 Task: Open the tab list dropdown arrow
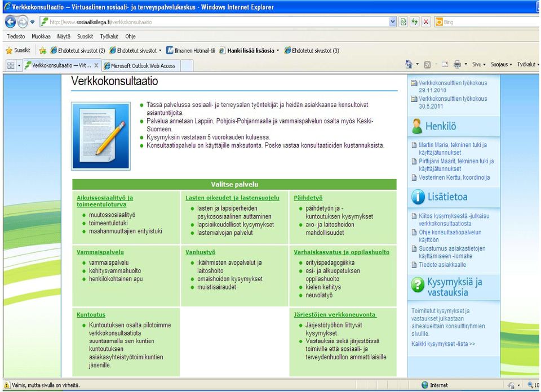pyautogui.click(x=19, y=65)
